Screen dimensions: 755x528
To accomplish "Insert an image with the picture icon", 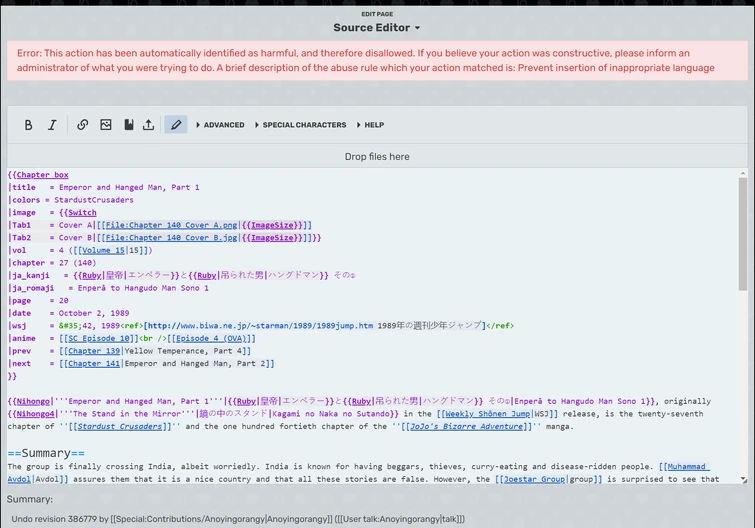I will tap(106, 125).
